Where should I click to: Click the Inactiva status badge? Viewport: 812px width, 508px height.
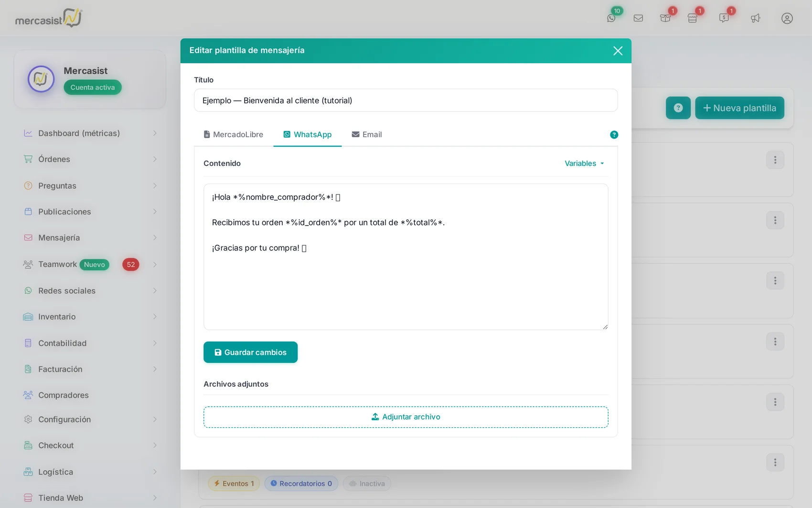coord(367,484)
